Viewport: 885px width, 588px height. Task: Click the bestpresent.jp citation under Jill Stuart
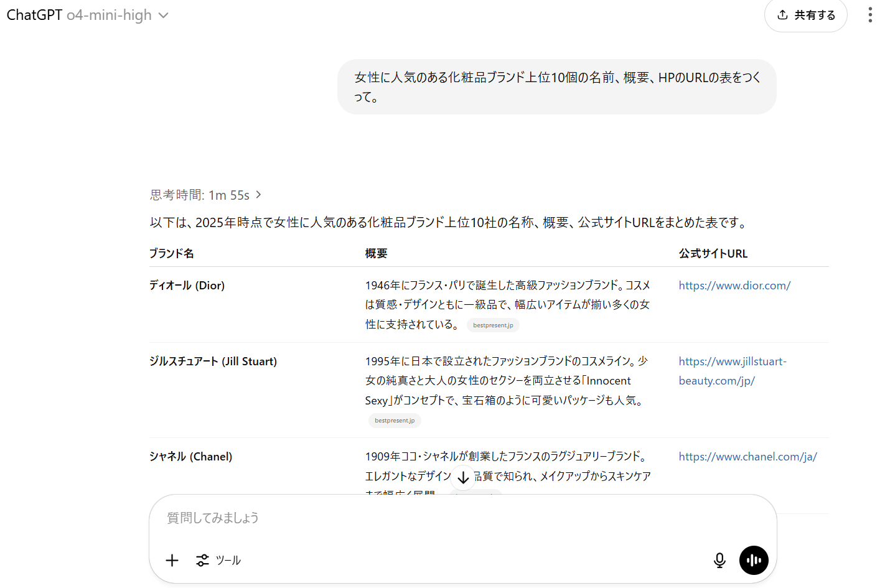pyautogui.click(x=395, y=420)
